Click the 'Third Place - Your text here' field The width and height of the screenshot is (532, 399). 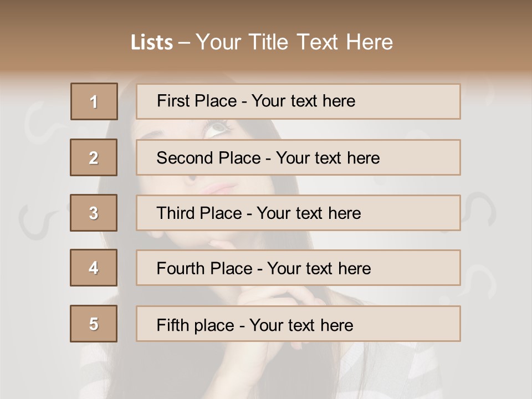tap(298, 213)
